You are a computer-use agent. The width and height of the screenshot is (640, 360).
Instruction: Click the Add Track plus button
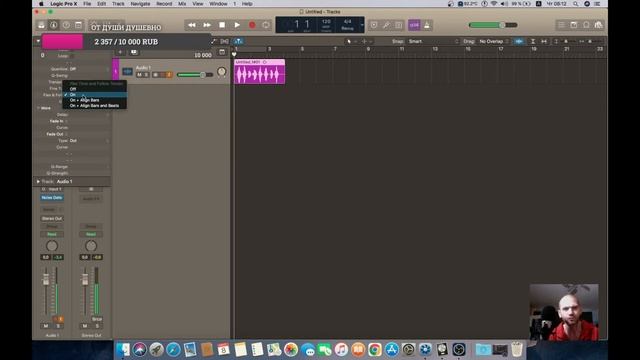pos(120,52)
